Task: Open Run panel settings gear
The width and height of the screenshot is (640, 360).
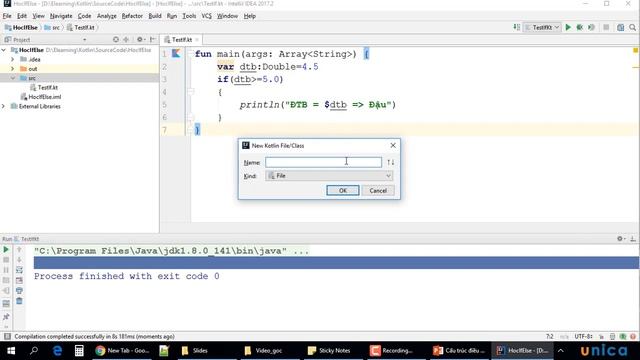Action: pos(621,239)
